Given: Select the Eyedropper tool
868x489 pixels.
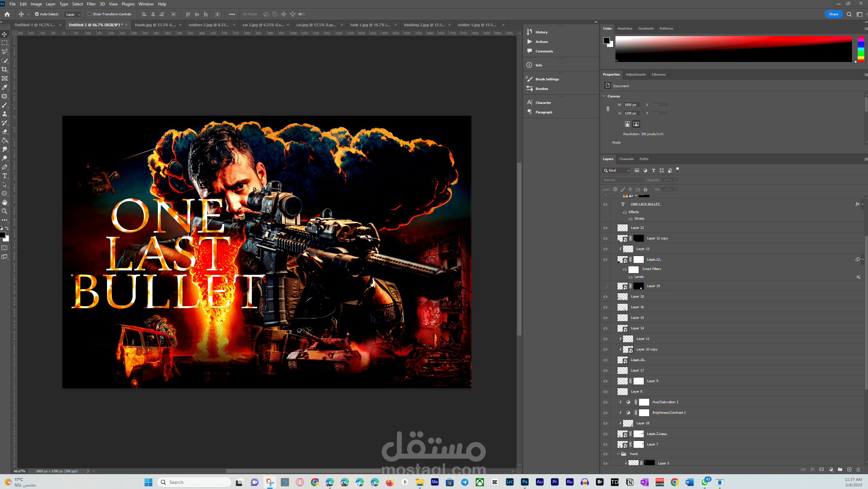Looking at the screenshot, I should pos(5,87).
